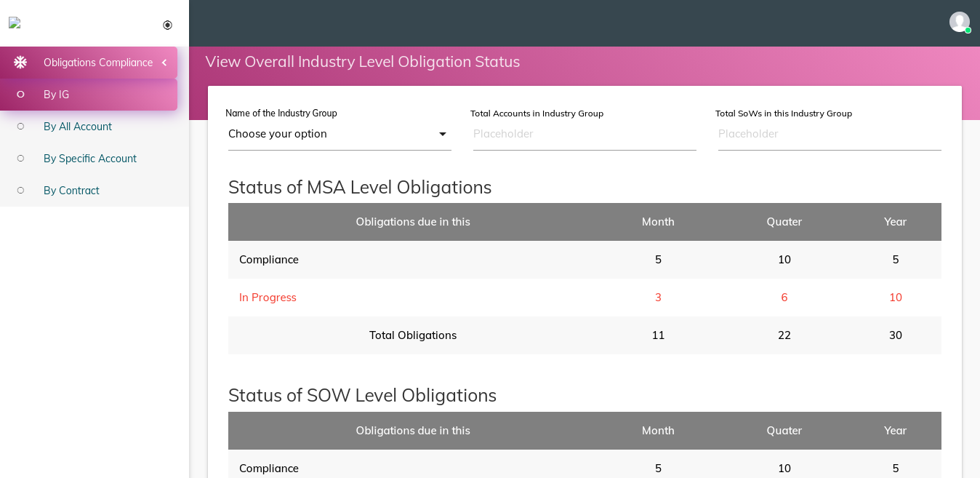This screenshot has height=478, width=980.
Task: Open the user avatar in top bar
Action: pos(959,22)
